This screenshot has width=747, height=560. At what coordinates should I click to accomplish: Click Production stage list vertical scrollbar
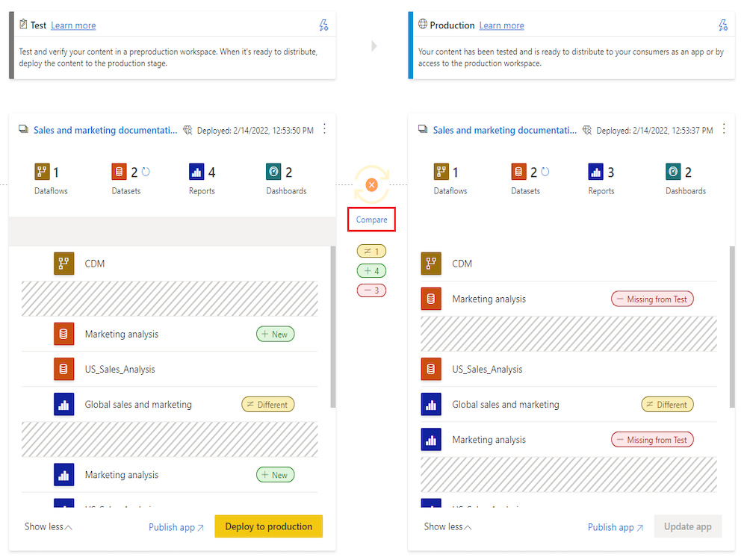pyautogui.click(x=732, y=327)
